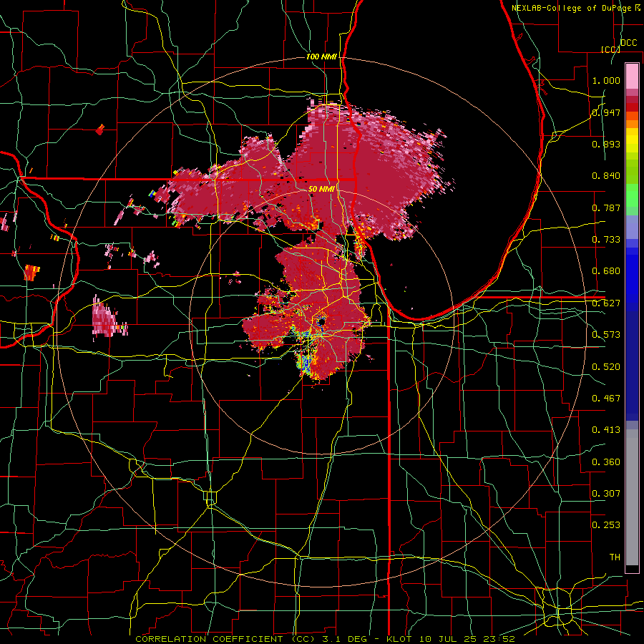Image resolution: width=644 pixels, height=644 pixels.
Task: Select the 0.520 colorbar scale value
Action: pyautogui.click(x=606, y=367)
